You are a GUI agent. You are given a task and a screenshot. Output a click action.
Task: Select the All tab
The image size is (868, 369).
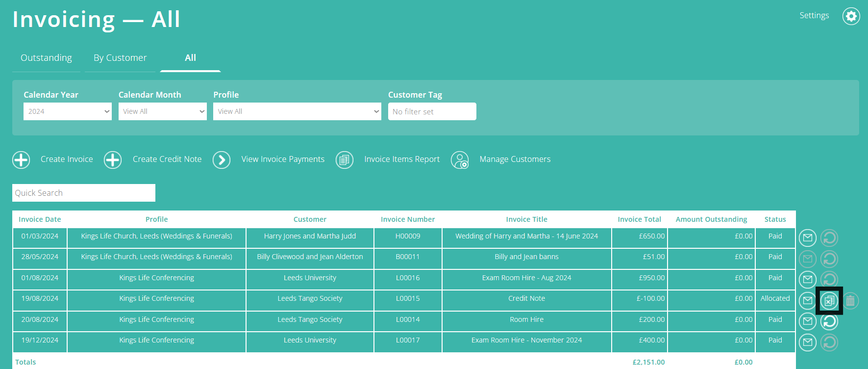point(190,58)
